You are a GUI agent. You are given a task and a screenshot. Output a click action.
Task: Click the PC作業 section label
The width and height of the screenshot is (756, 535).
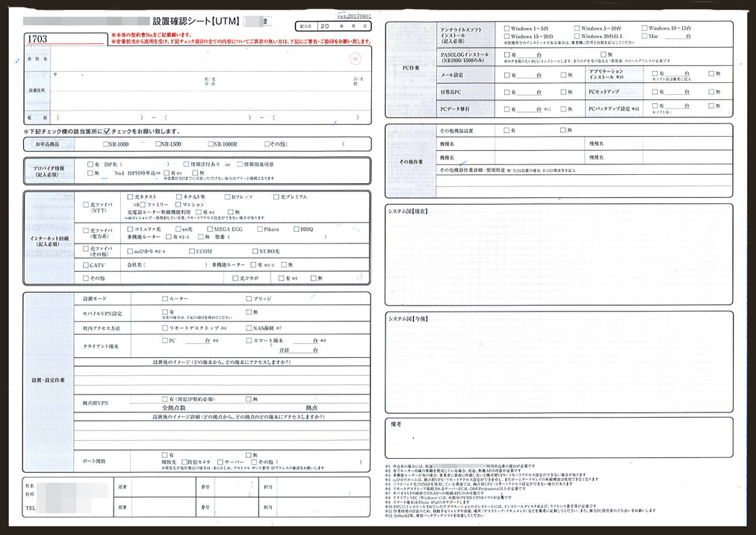pyautogui.click(x=411, y=68)
